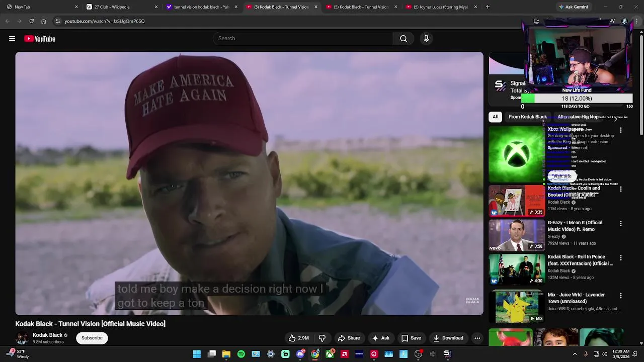Click the search magnifier button
644x362 pixels.
(404, 39)
